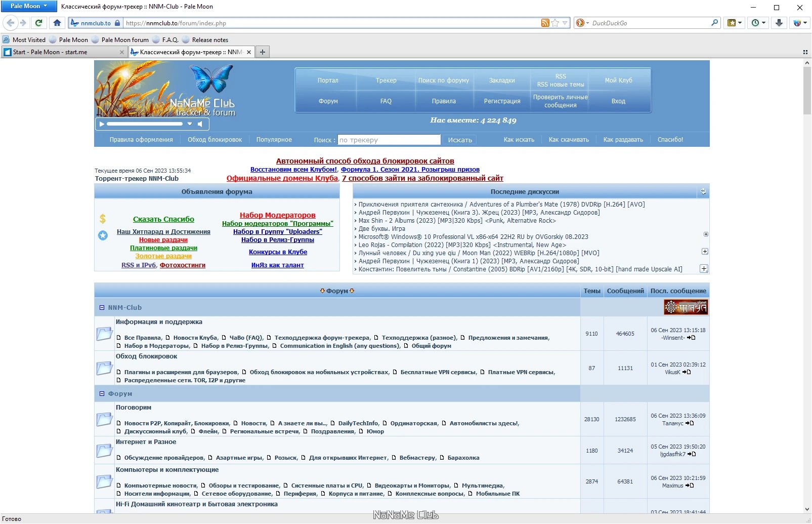This screenshot has width=812, height=524.
Task: Click the smallest plus icon in discussions panel
Action: coord(706,234)
